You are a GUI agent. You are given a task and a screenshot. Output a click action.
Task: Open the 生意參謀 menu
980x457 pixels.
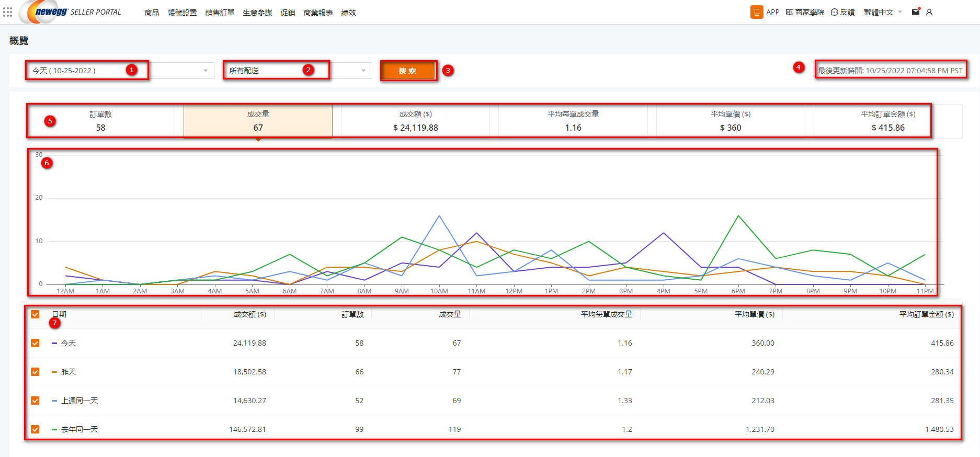[x=257, y=13]
